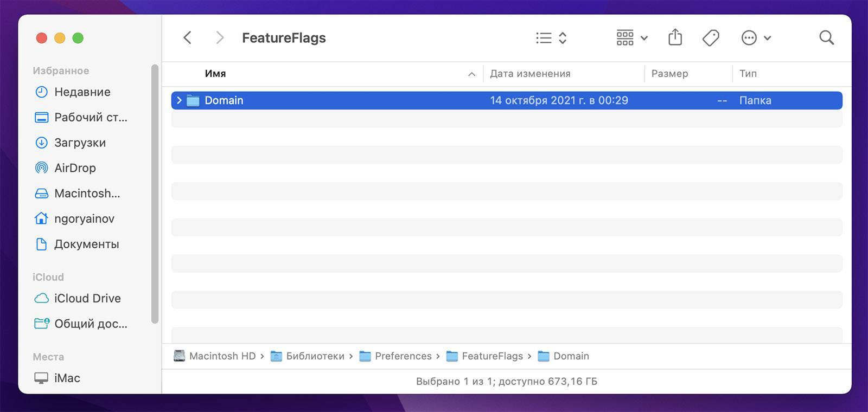868x412 pixels.
Task: Open AirDrop in the sidebar
Action: [75, 168]
